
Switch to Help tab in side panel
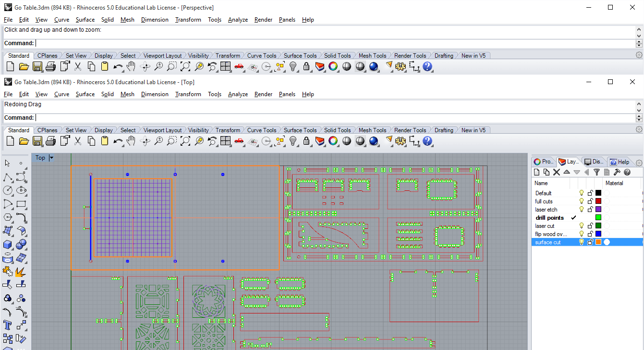(620, 162)
